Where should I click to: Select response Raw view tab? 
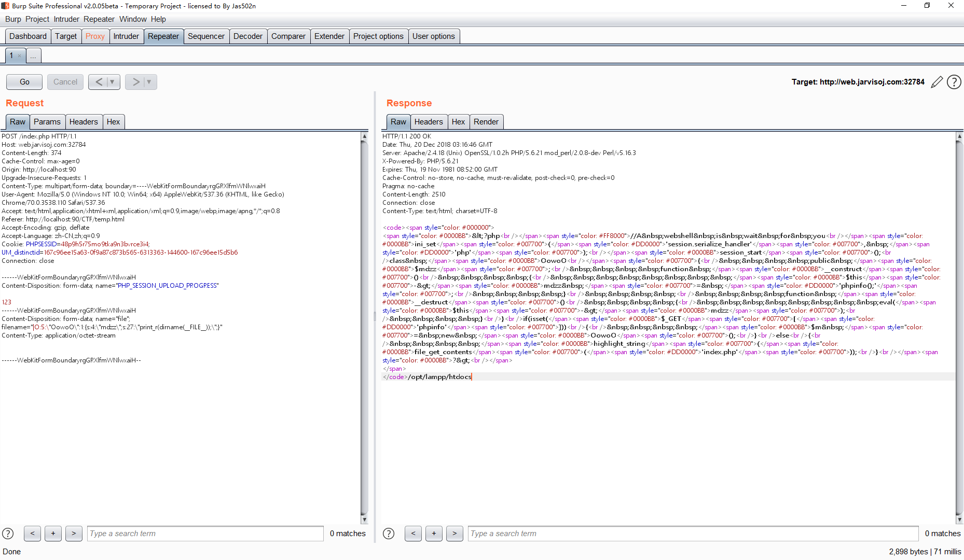point(398,122)
